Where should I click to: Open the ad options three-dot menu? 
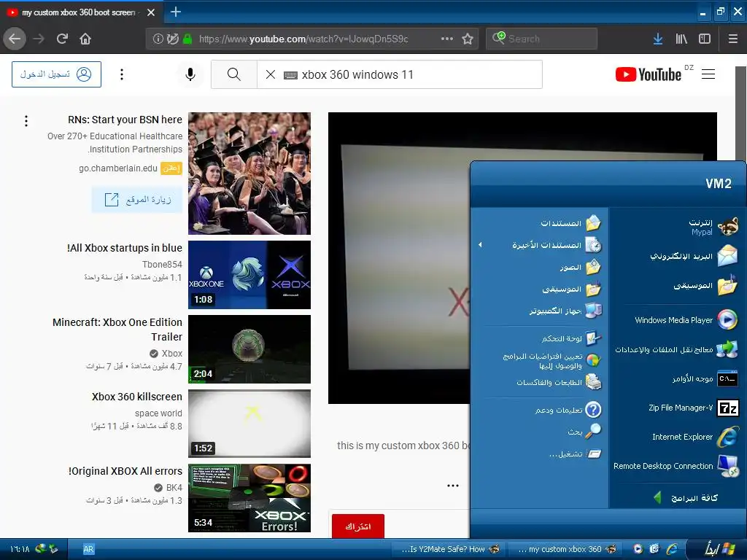[x=26, y=121]
